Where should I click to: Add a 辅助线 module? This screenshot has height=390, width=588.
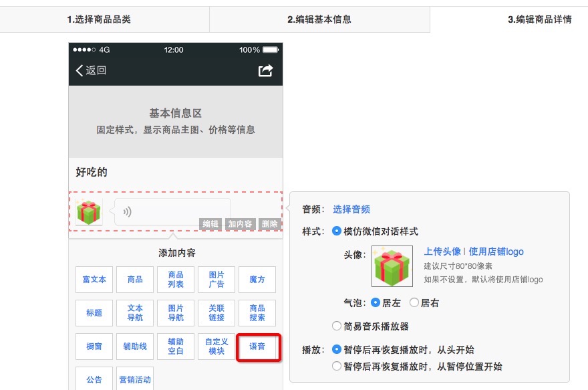(x=135, y=347)
